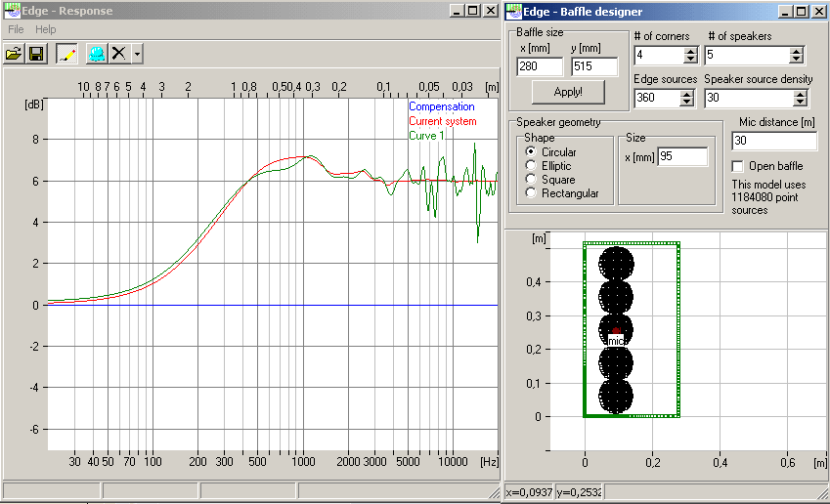The height and width of the screenshot is (504, 830).
Task: Decrease the Edge sources value
Action: click(686, 102)
